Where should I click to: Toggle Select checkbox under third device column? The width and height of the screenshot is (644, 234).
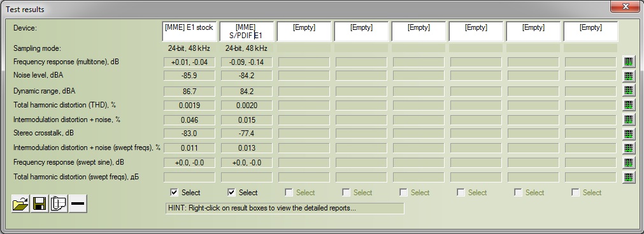tap(289, 192)
